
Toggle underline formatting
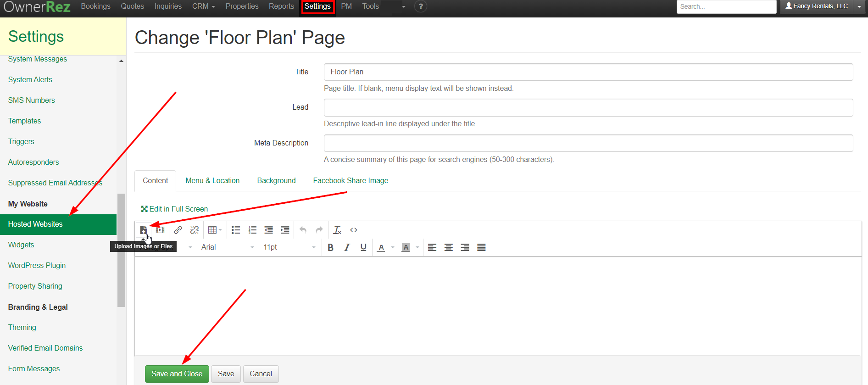tap(363, 247)
